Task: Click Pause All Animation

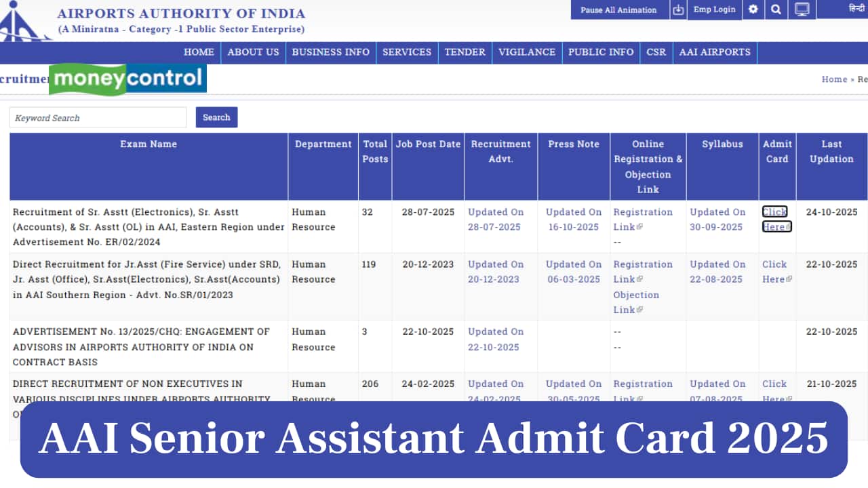Action: coord(620,9)
